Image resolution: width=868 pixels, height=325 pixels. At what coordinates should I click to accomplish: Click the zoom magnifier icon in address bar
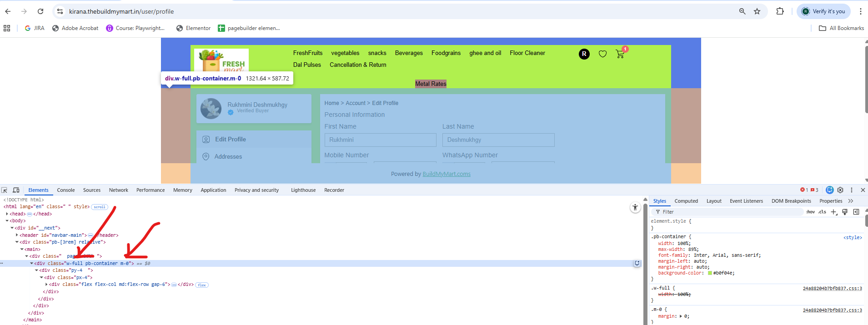pyautogui.click(x=742, y=11)
